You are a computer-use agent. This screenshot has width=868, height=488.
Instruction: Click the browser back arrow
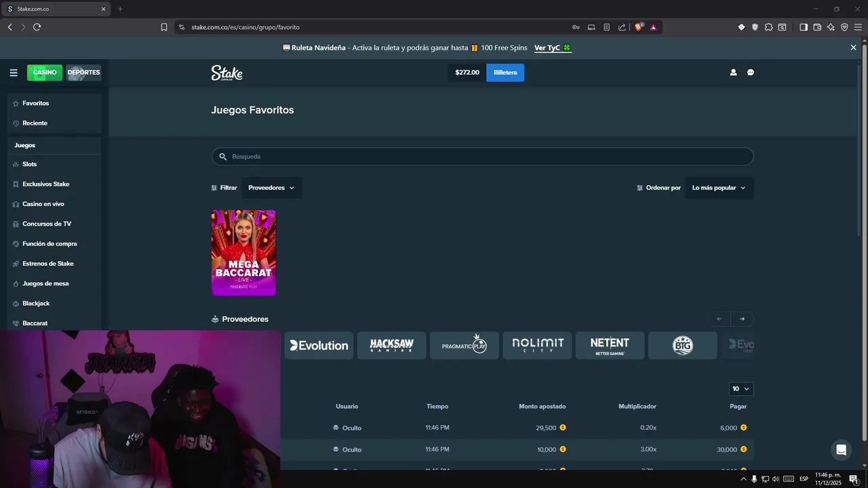9,27
